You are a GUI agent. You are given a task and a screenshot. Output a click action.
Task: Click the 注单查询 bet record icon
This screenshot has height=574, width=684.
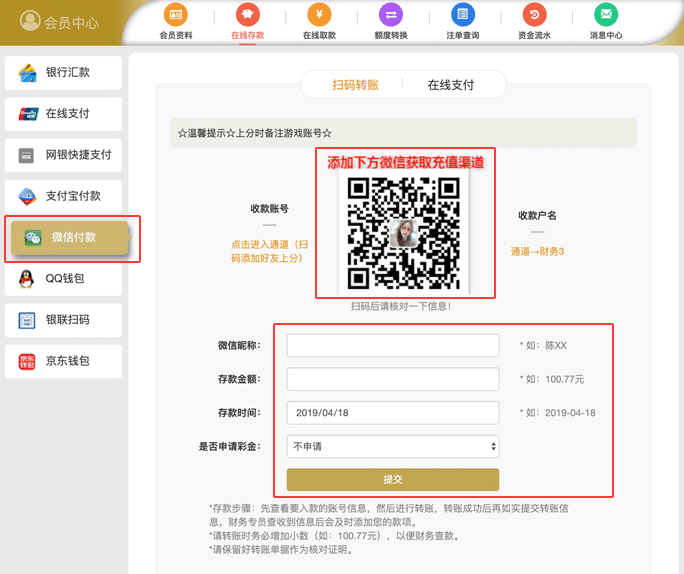click(462, 15)
